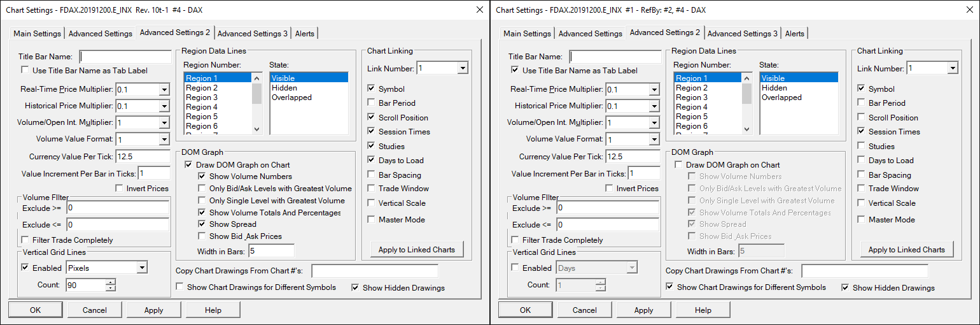Open Main Settings tab in left dialog

tap(37, 34)
